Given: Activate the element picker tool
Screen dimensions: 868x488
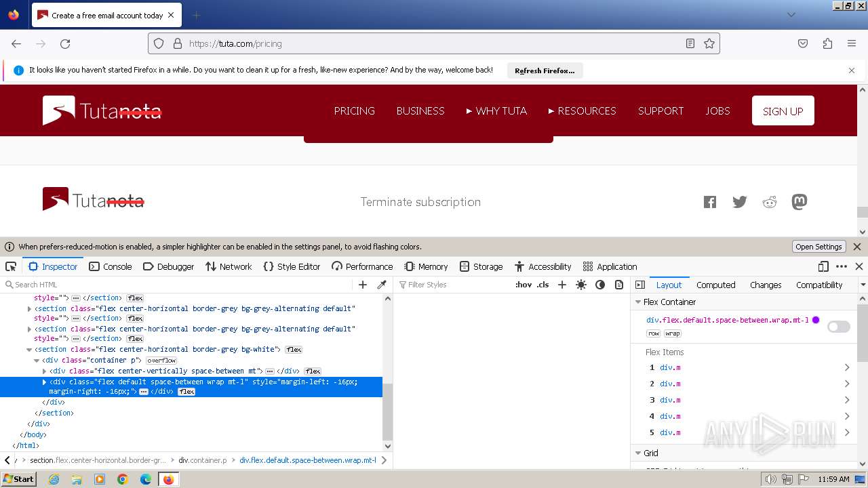Looking at the screenshot, I should tap(11, 266).
